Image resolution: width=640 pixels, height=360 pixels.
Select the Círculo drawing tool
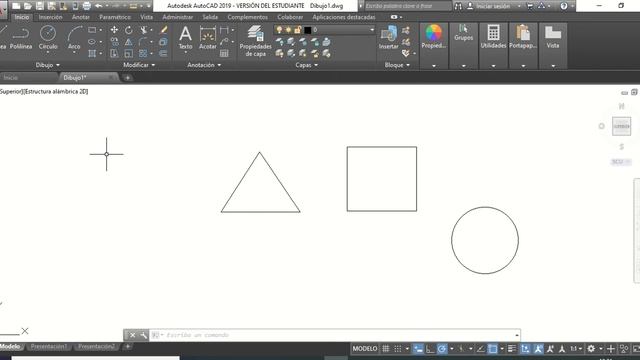[48, 38]
